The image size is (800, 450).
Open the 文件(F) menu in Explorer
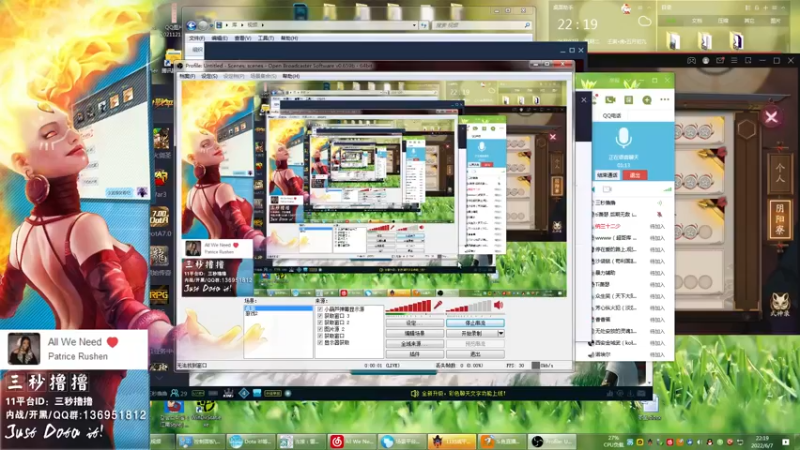tap(196, 38)
